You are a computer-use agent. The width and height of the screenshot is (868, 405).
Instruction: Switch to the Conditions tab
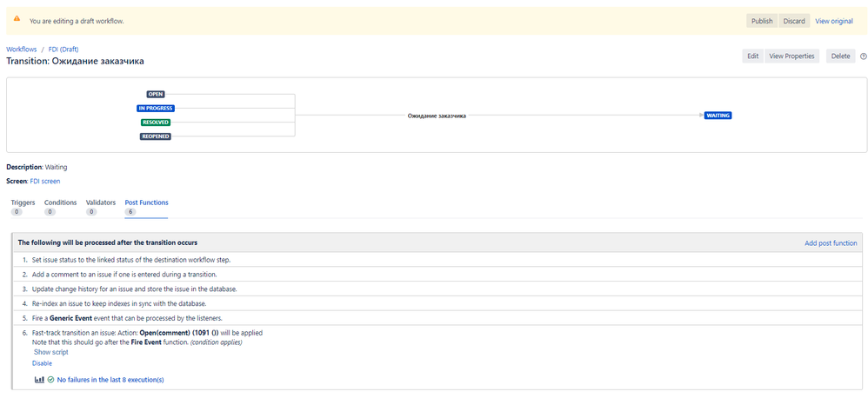click(60, 207)
